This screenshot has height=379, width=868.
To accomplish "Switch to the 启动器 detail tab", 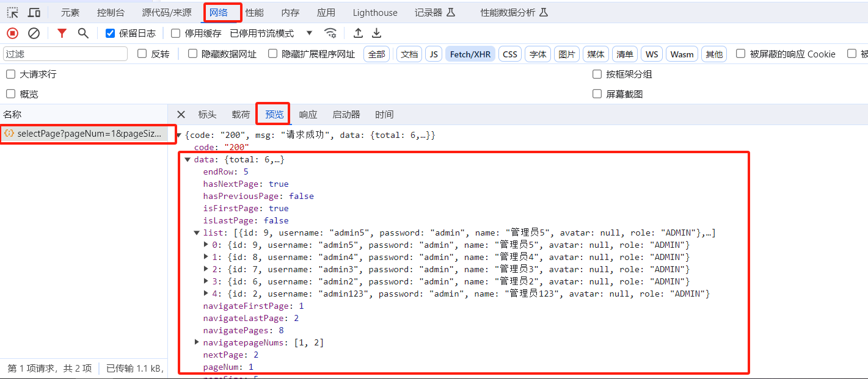I will click(346, 114).
